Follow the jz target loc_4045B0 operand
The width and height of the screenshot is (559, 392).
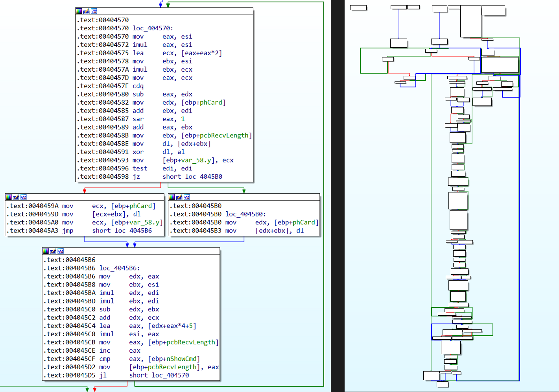point(204,177)
